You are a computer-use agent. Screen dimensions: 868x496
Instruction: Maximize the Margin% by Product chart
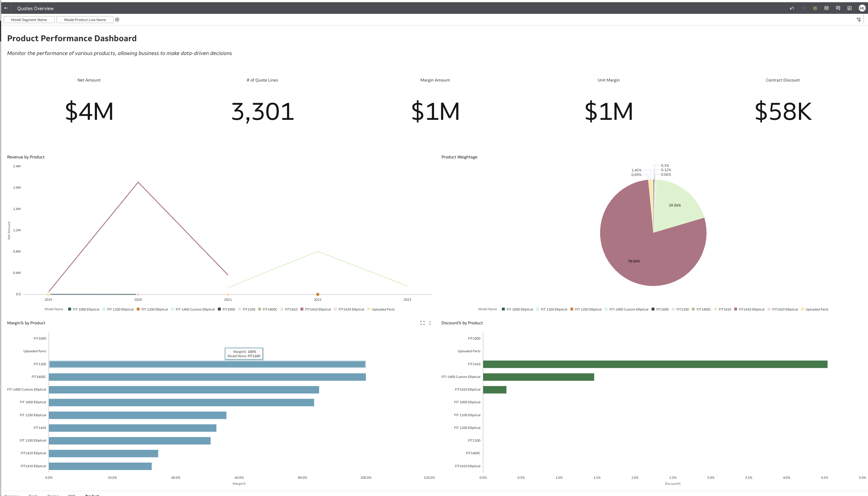(x=422, y=323)
